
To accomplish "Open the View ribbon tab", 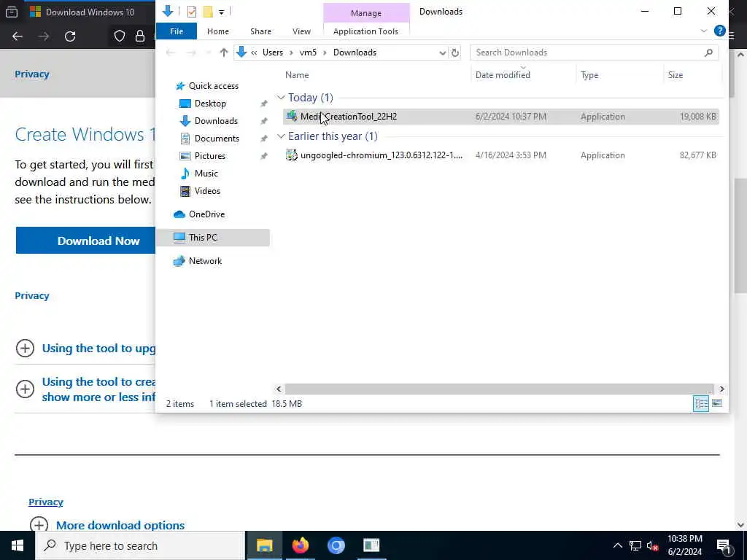I will tap(301, 31).
